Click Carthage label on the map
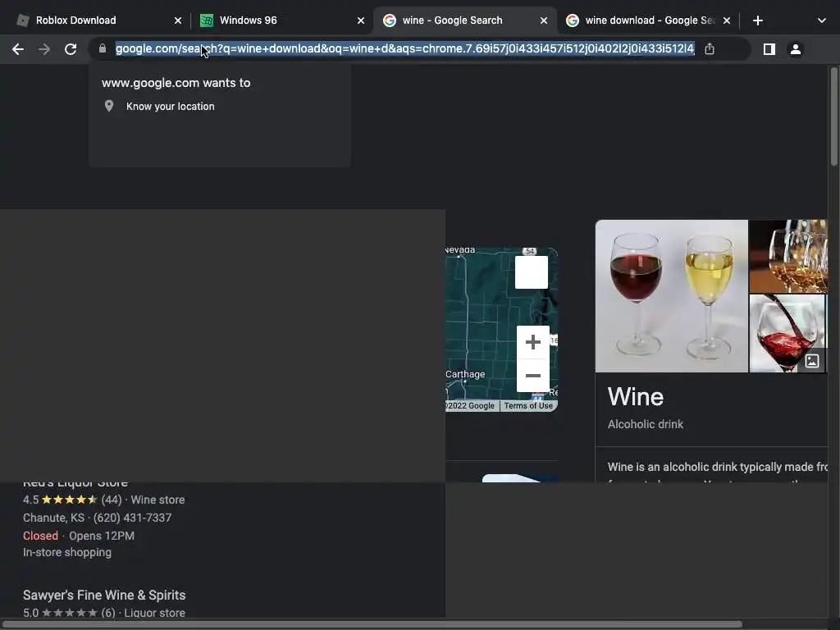This screenshot has height=630, width=840. click(x=465, y=374)
